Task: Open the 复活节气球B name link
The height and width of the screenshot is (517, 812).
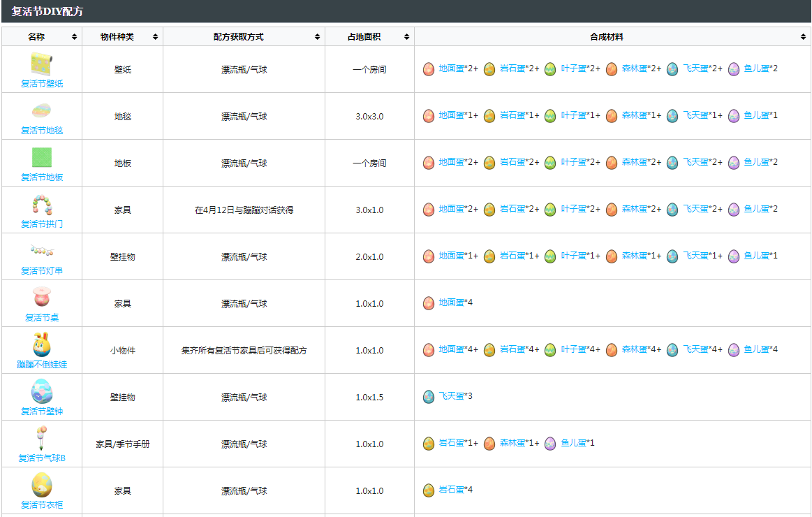Action: 42,458
